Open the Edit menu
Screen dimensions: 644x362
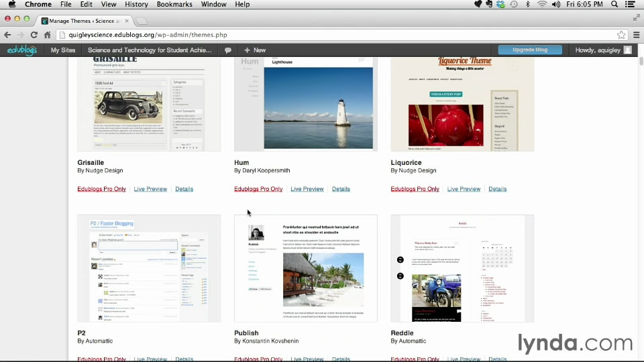[x=86, y=4]
